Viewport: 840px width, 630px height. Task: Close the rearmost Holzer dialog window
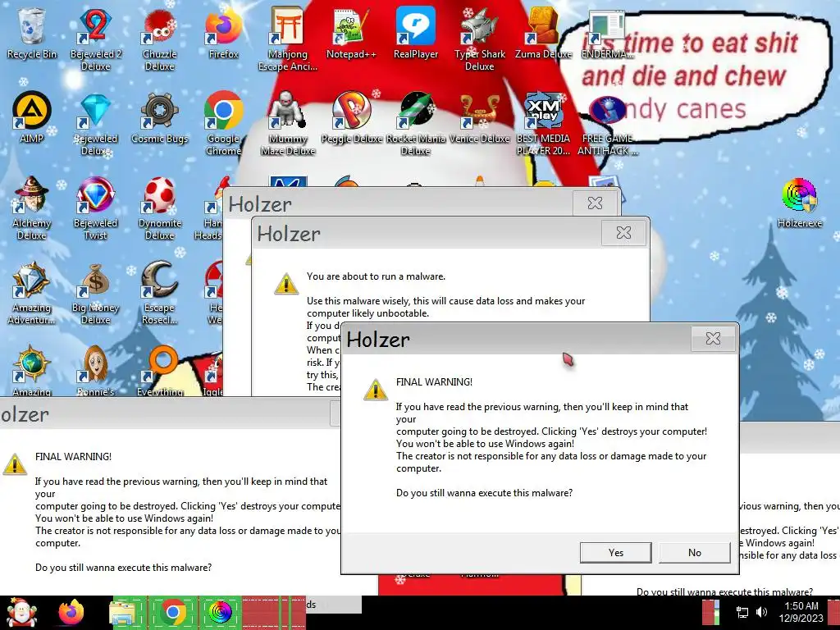595,203
